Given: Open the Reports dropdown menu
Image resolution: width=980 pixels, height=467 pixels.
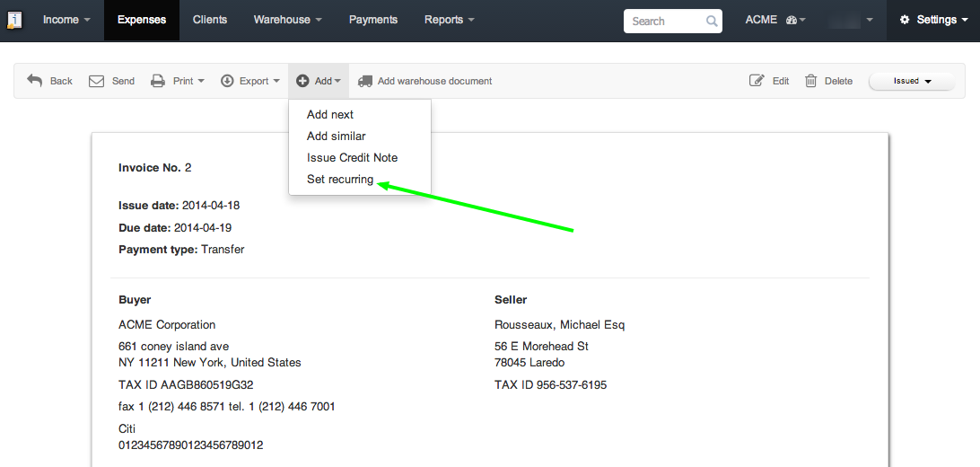Looking at the screenshot, I should tap(449, 20).
